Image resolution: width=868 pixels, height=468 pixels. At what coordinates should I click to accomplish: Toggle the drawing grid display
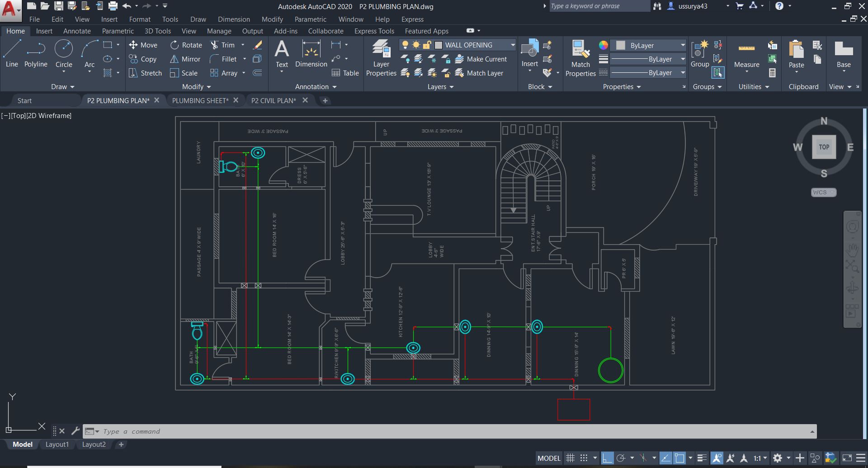571,458
